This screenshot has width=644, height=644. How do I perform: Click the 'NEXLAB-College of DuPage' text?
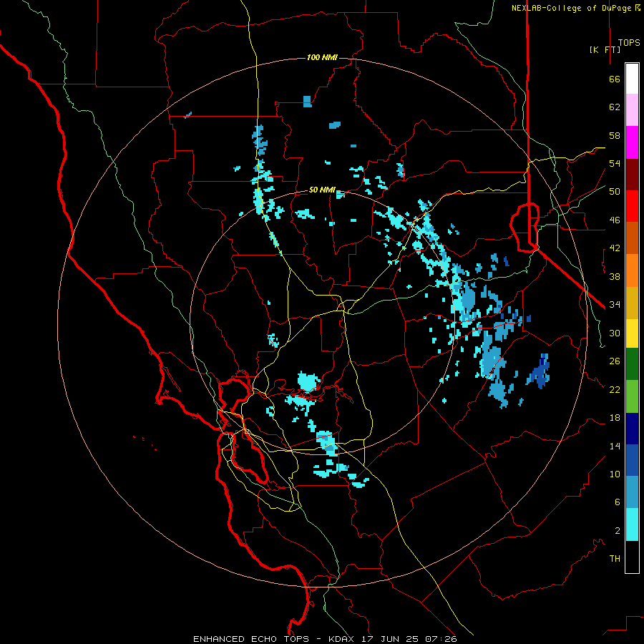pyautogui.click(x=572, y=8)
